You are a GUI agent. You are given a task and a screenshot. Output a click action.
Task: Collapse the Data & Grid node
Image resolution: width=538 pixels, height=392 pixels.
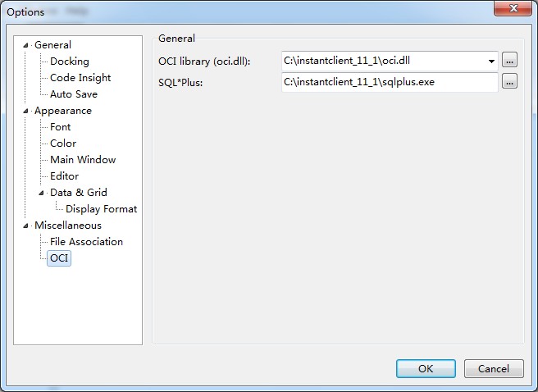click(x=42, y=193)
